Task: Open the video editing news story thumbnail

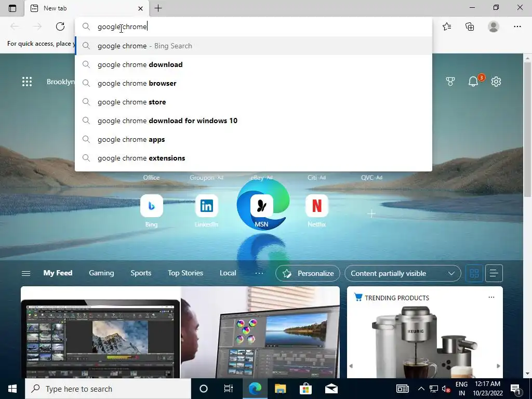Action: [x=180, y=332]
